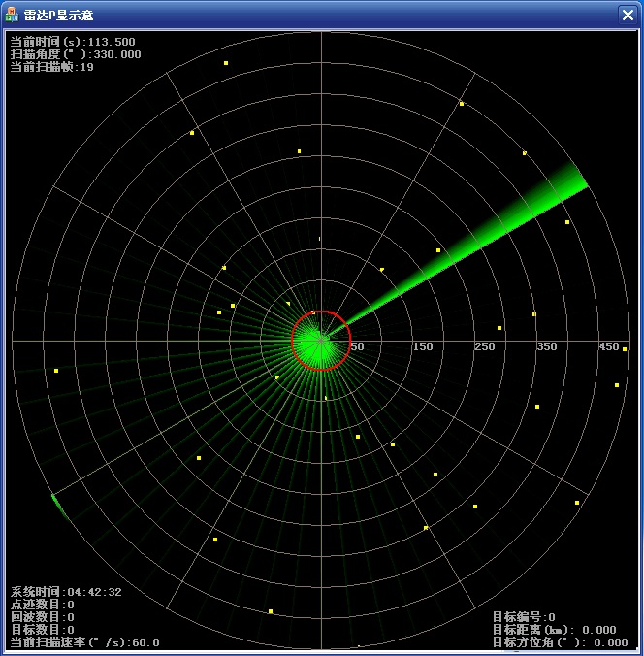Screen dimensions: 644x656
Task: Click the radar application icon in title bar
Action: 12,15
